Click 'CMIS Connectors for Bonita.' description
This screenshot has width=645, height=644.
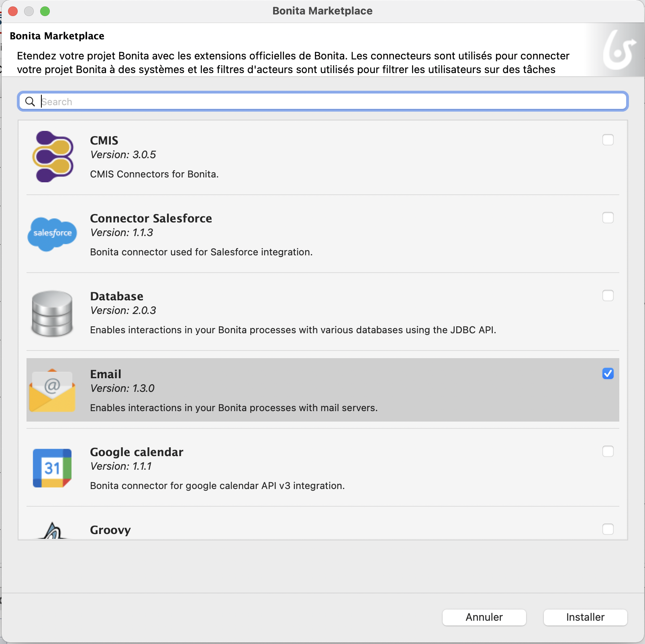coord(154,174)
